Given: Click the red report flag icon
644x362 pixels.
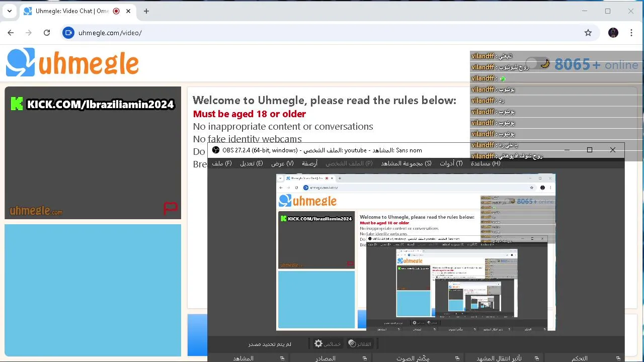Looking at the screenshot, I should pos(171,208).
